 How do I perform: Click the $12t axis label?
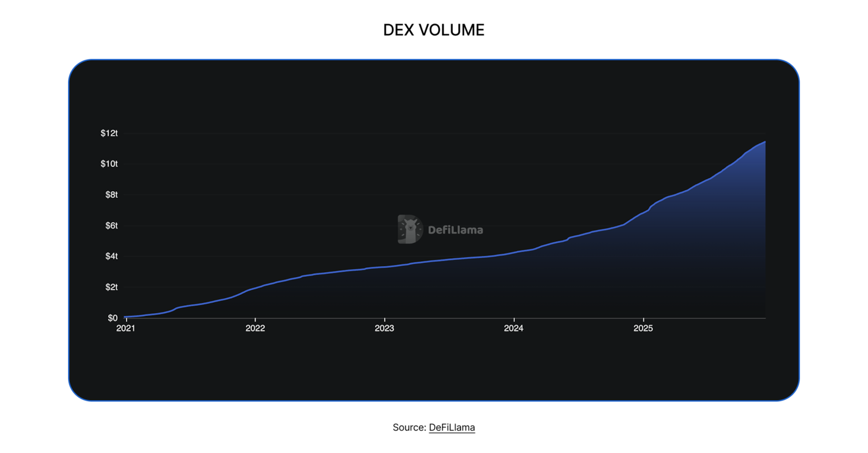pyautogui.click(x=108, y=133)
